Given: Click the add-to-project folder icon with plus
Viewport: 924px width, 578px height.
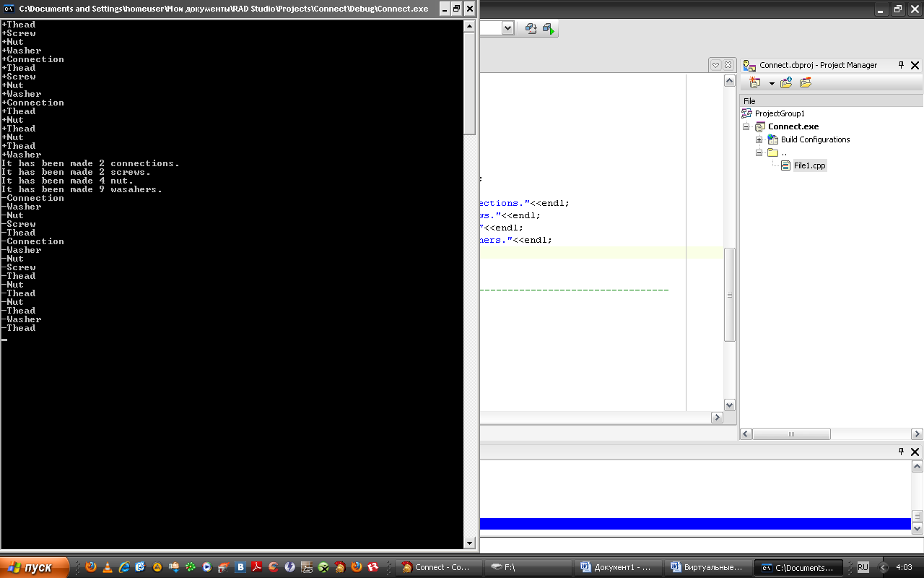Looking at the screenshot, I should pyautogui.click(x=786, y=83).
